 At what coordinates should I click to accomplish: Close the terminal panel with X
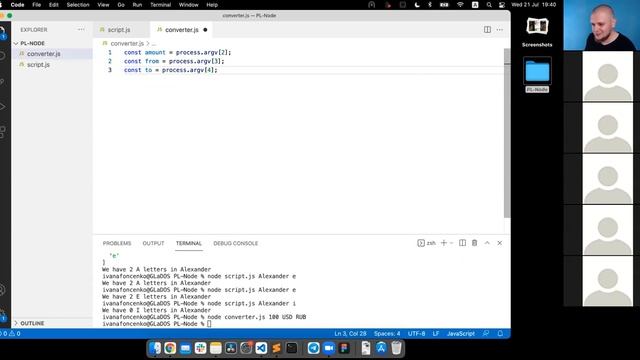coord(500,243)
